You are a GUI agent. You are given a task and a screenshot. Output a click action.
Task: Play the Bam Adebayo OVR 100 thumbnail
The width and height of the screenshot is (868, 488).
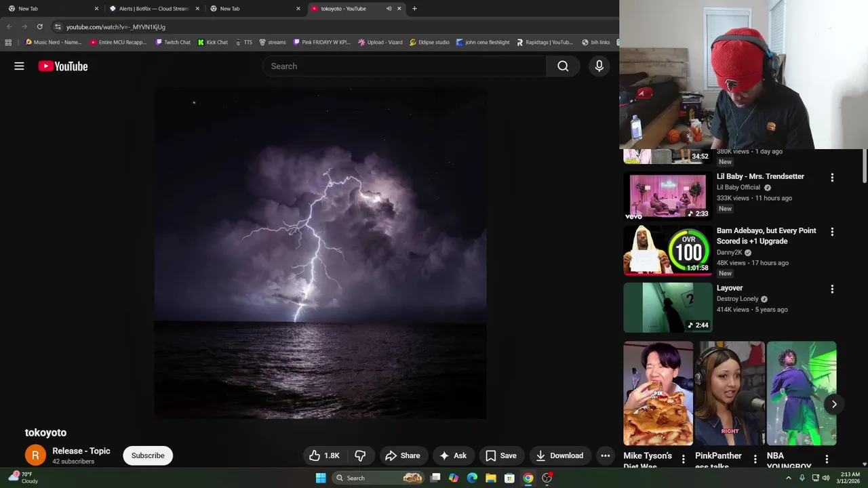[x=667, y=250]
